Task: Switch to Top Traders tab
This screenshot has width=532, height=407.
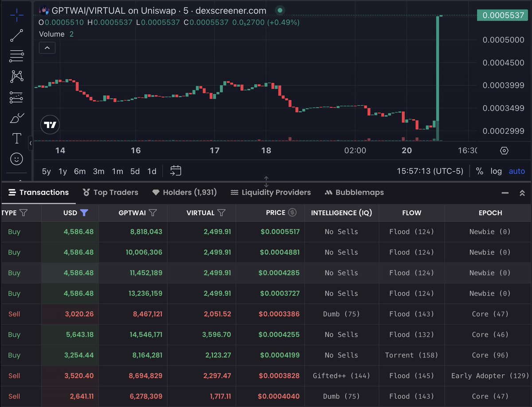Action: click(x=110, y=192)
